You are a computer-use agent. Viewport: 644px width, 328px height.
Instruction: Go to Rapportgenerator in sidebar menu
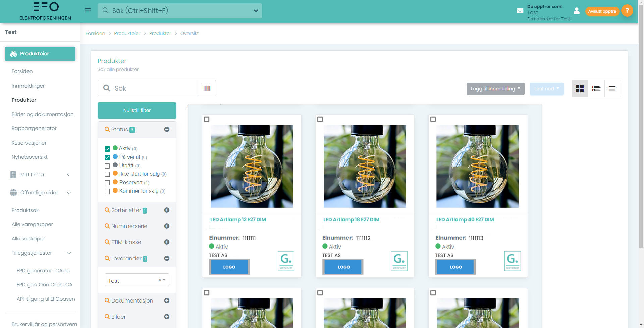pyautogui.click(x=34, y=128)
